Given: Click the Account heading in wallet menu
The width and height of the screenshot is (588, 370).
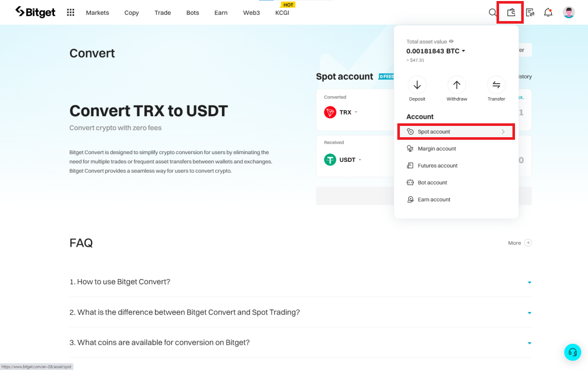Looking at the screenshot, I should (x=420, y=117).
